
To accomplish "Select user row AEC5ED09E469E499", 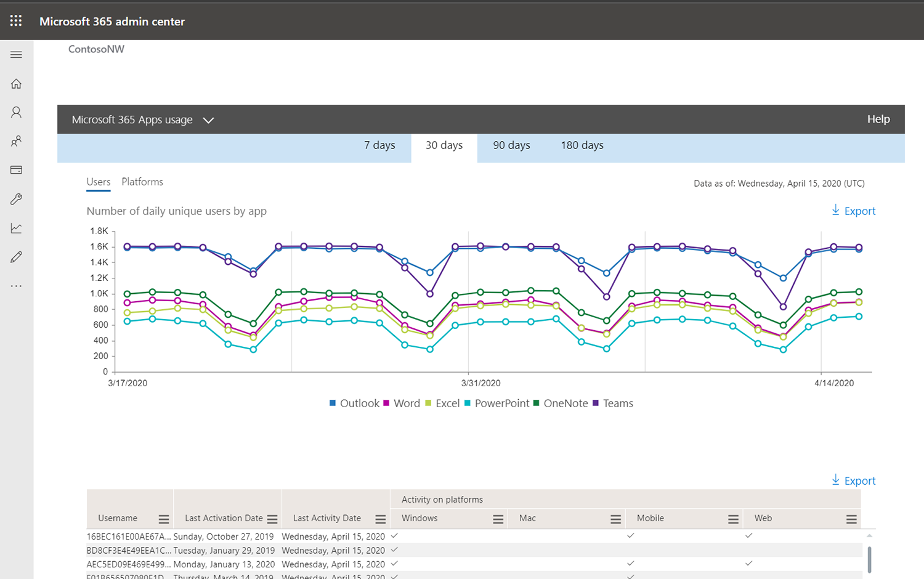I will (x=474, y=564).
